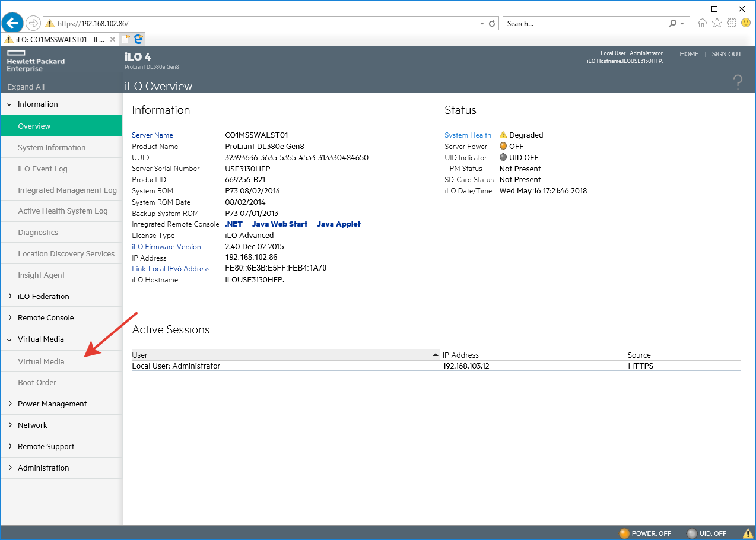Open Integrated Management Log
Screen dimensions: 756x540
pos(62,190)
